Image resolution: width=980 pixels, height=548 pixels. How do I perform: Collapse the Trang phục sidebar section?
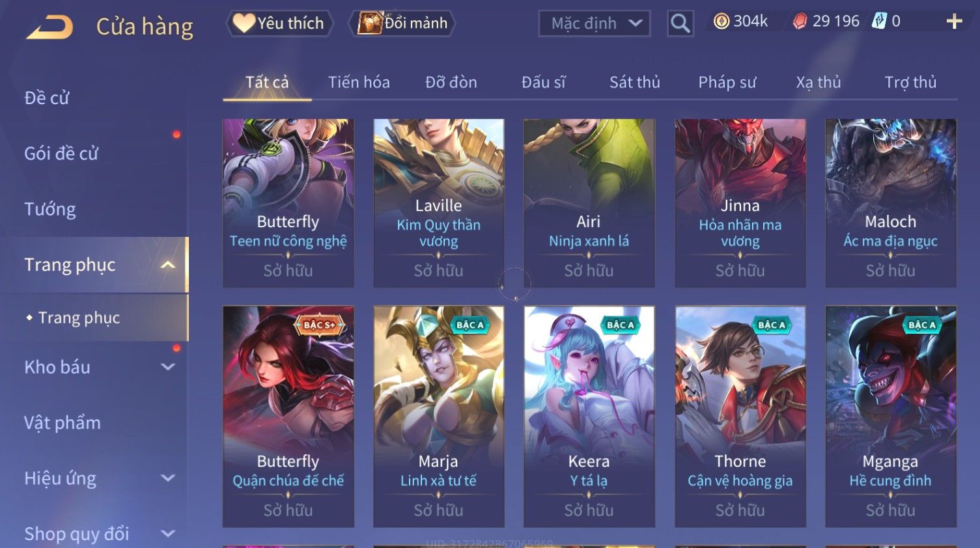click(x=168, y=265)
